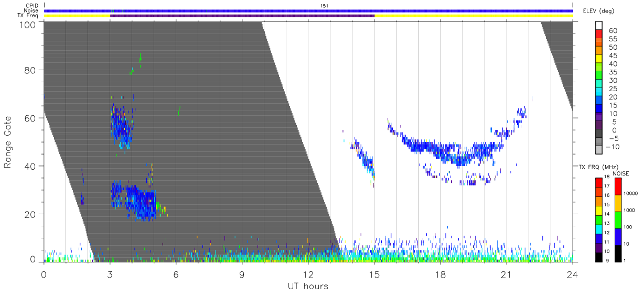This screenshot has height=297, width=644.
Task: Click the x-axis tick label '15'
Action: (374, 274)
